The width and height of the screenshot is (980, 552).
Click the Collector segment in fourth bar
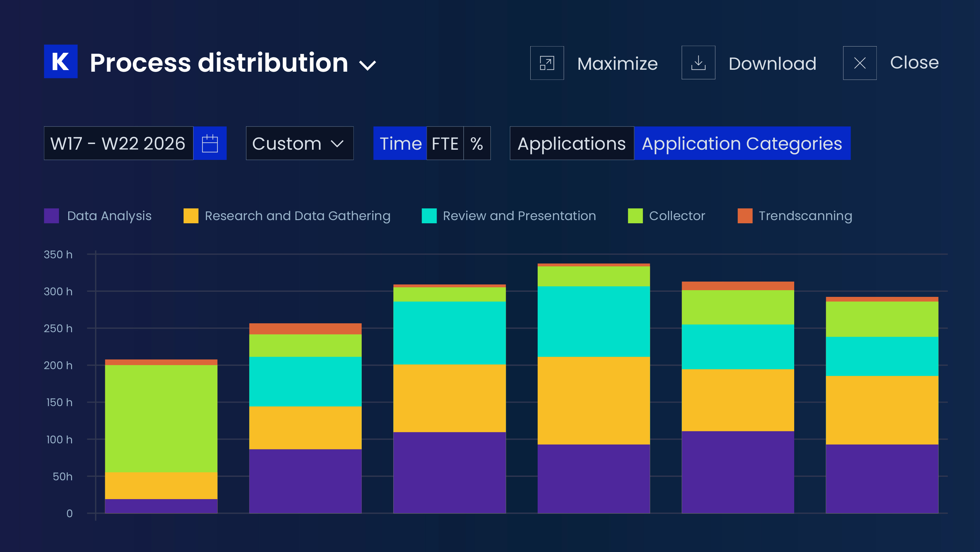pos(593,276)
